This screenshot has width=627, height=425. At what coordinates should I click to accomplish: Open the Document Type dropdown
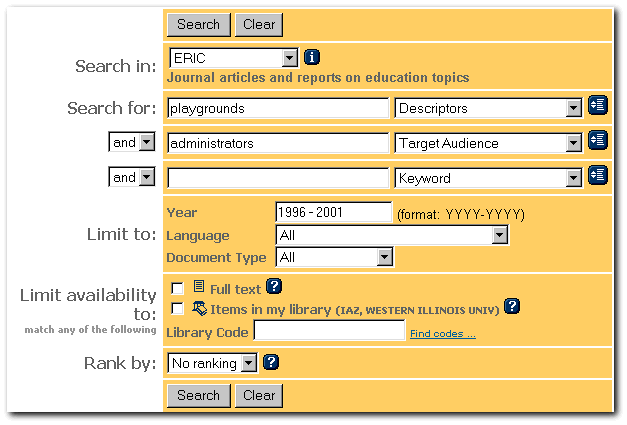[384, 257]
